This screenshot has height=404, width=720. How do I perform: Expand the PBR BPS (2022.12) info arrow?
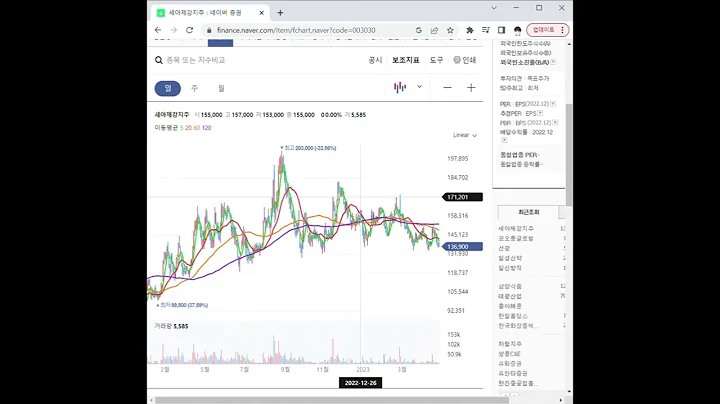coord(555,123)
